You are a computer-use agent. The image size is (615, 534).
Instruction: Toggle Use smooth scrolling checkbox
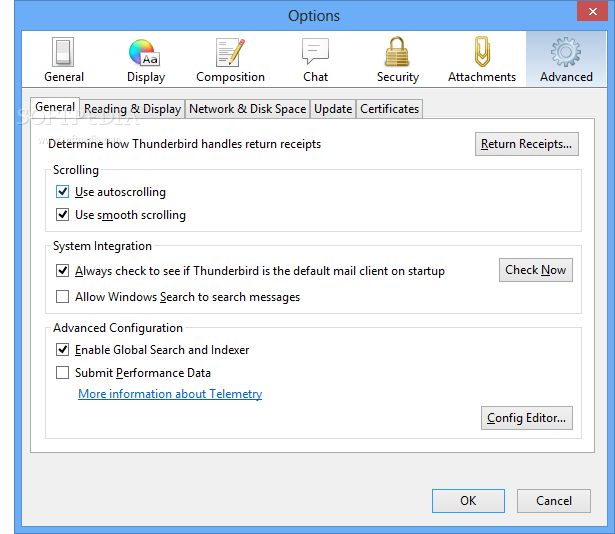pos(62,215)
